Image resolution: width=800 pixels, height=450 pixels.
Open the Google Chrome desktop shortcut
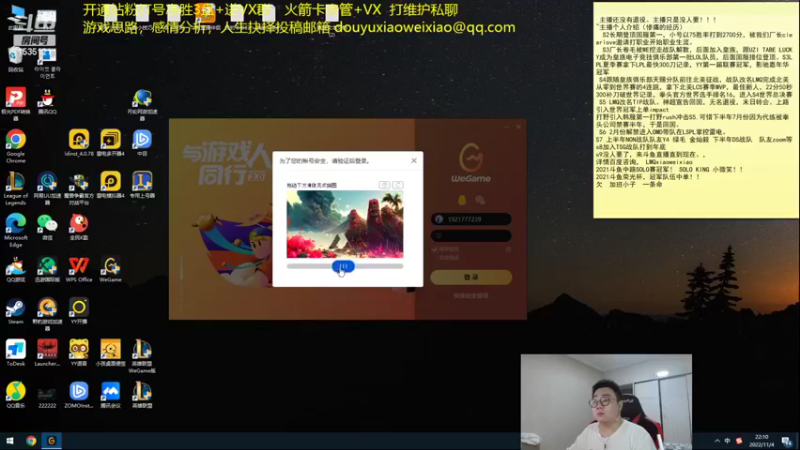click(16, 145)
